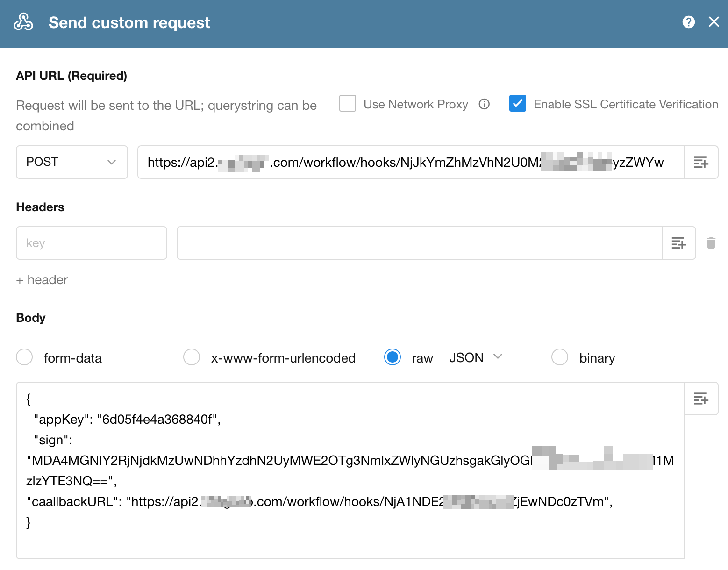Open the POST method dropdown

click(72, 162)
